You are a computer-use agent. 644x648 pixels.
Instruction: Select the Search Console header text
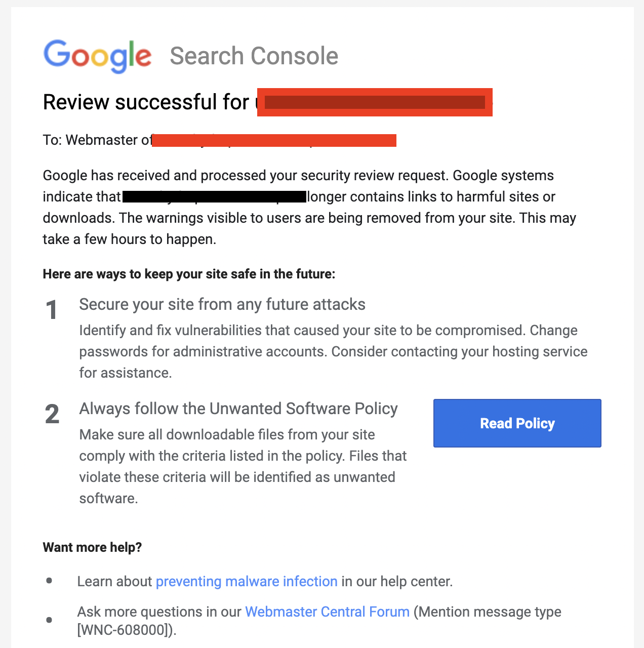click(254, 56)
